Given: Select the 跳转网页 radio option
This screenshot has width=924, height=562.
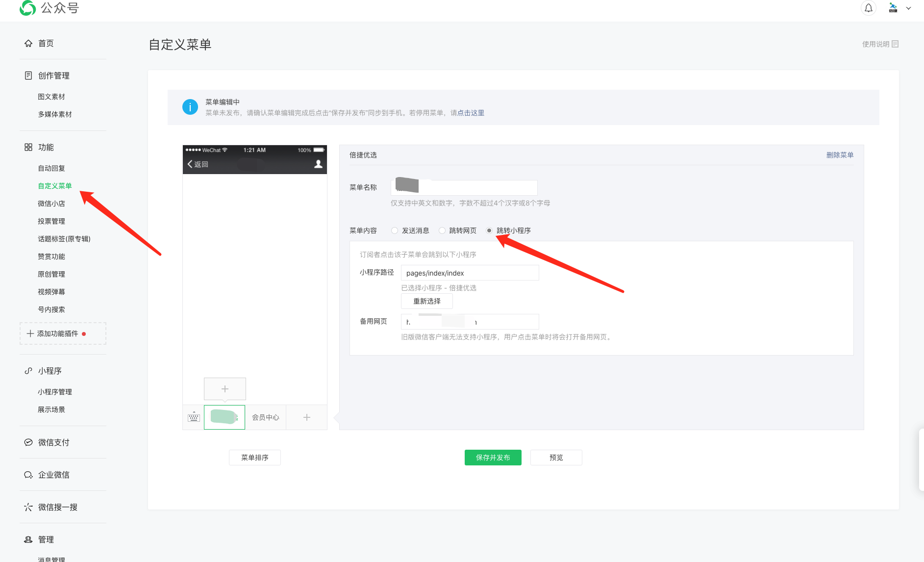Looking at the screenshot, I should tap(442, 230).
